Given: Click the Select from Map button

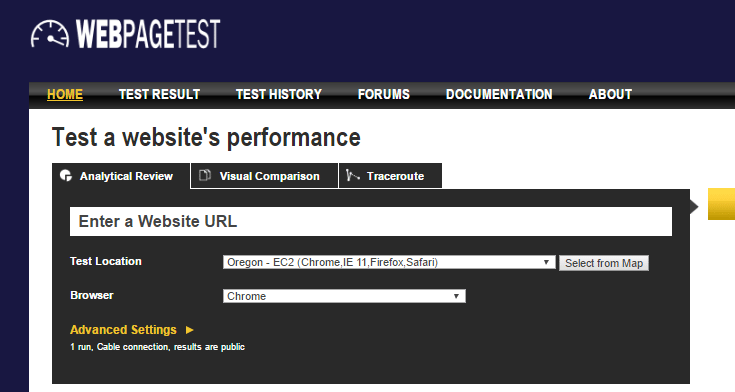Looking at the screenshot, I should (x=604, y=263).
